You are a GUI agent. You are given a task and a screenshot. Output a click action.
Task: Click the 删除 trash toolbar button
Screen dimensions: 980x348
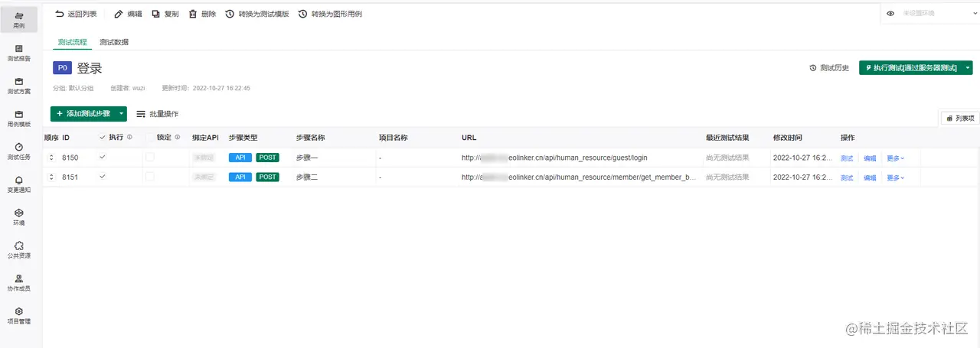202,14
